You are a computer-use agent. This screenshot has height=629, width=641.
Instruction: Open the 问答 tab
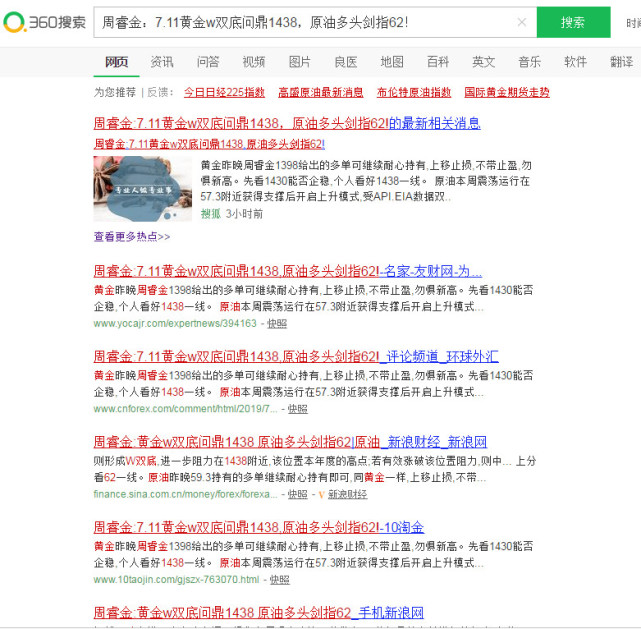pos(208,62)
